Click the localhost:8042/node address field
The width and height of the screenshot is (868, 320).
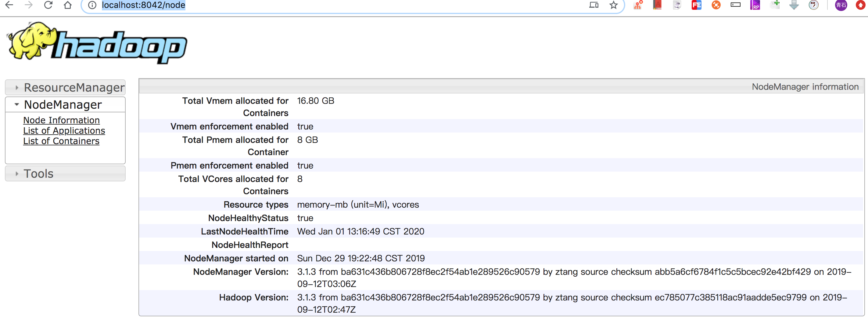pos(303,5)
